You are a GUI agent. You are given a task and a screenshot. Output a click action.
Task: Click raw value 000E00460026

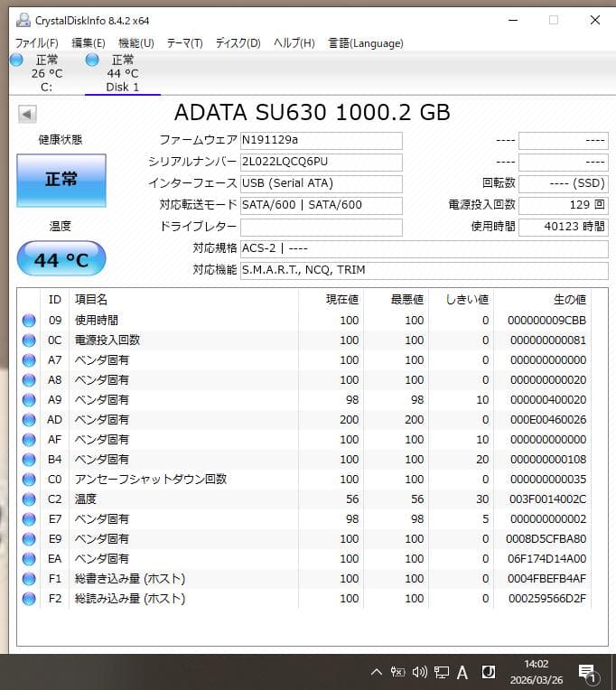(548, 420)
